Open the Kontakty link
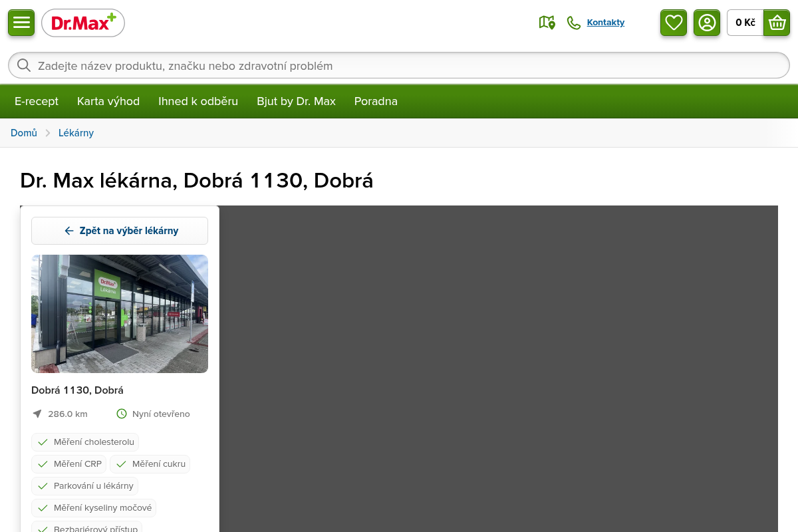 (x=606, y=23)
